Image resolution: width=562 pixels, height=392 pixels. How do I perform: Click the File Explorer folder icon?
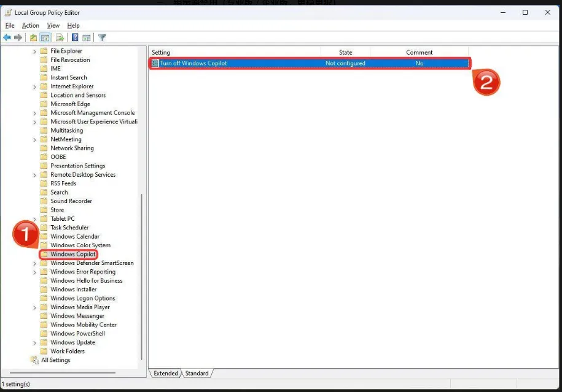pyautogui.click(x=44, y=51)
